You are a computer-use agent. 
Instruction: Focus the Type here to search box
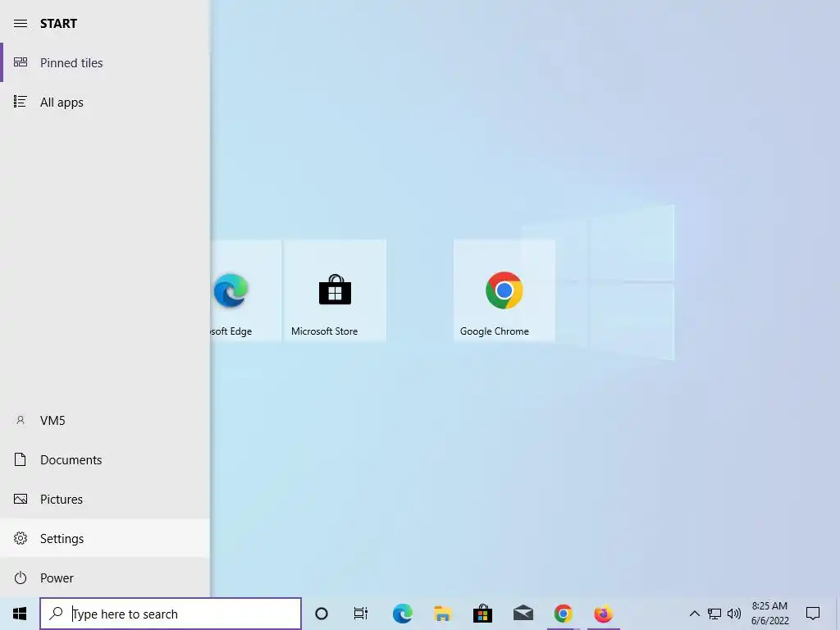(x=171, y=614)
